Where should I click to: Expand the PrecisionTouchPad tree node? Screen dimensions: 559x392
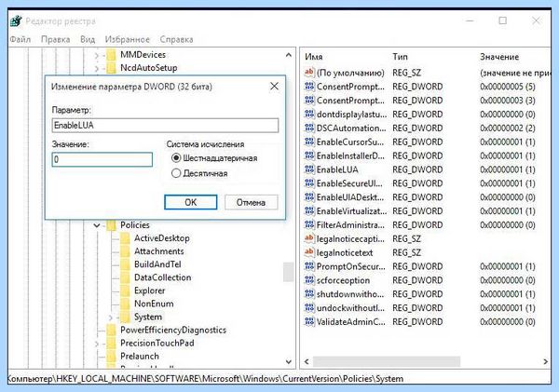pyautogui.click(x=97, y=344)
